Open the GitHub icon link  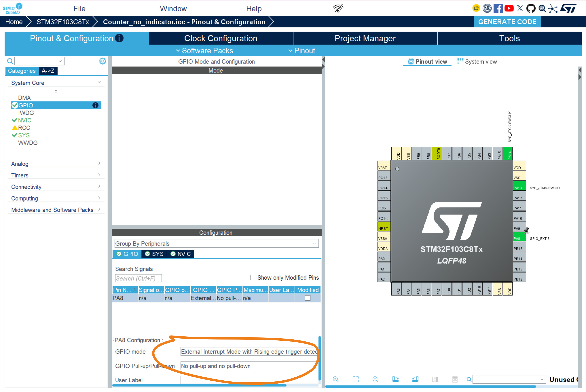[x=531, y=8]
